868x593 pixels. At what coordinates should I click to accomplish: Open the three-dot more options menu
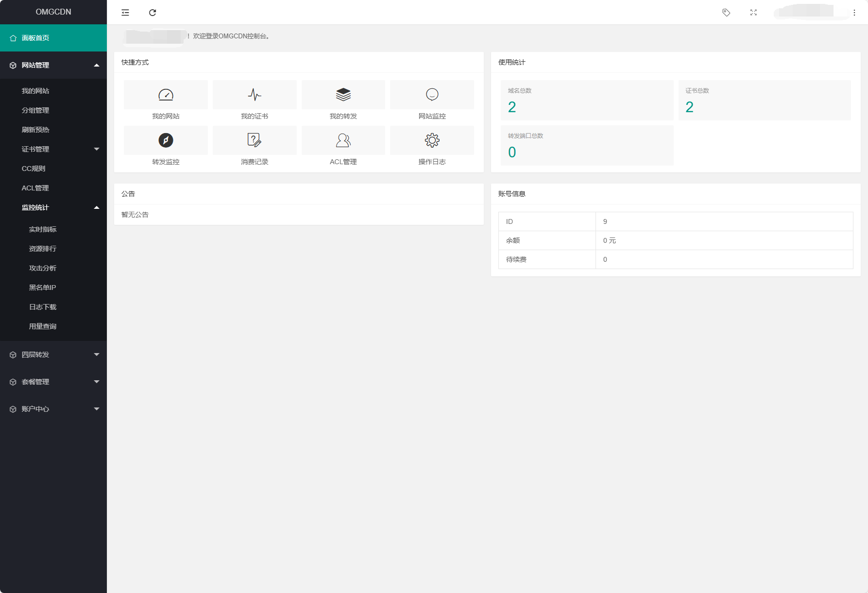point(854,13)
